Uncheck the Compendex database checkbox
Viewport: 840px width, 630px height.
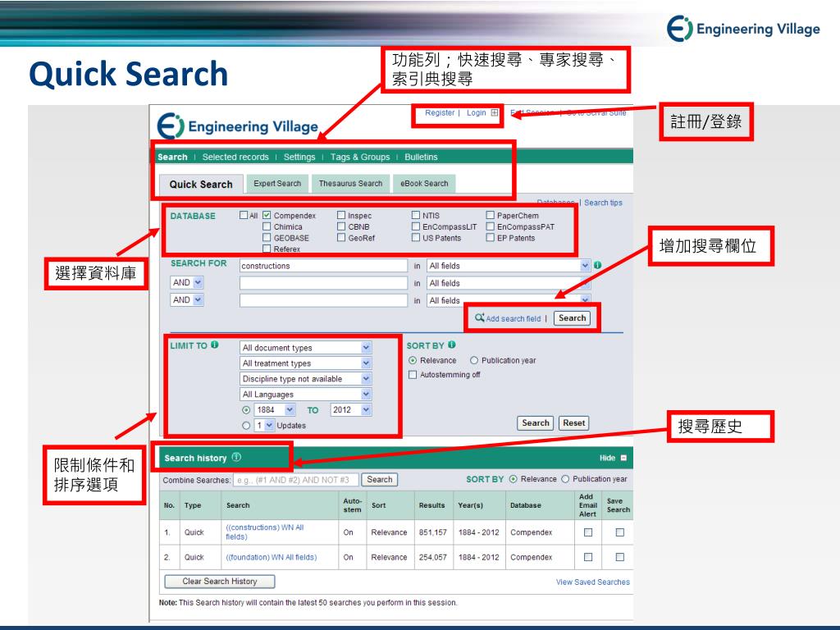pos(267,216)
